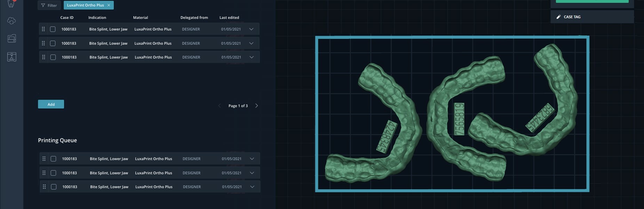
Task: Expand the second case row details
Action: [251, 43]
